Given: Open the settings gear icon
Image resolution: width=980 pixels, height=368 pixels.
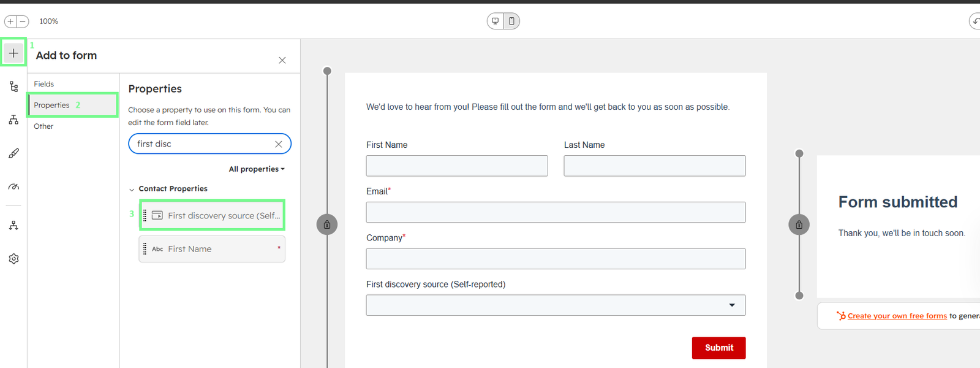Looking at the screenshot, I should (13, 259).
